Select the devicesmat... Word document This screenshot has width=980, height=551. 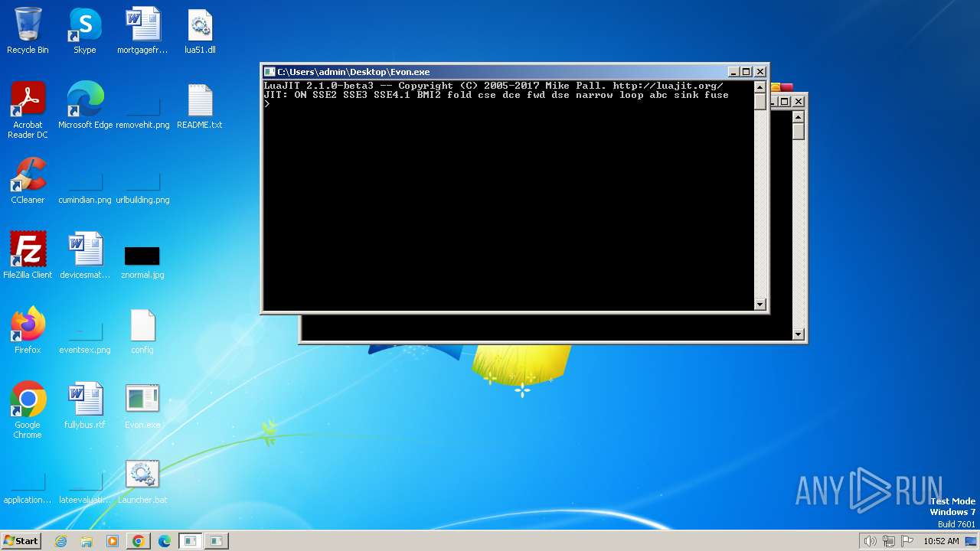pos(85,256)
